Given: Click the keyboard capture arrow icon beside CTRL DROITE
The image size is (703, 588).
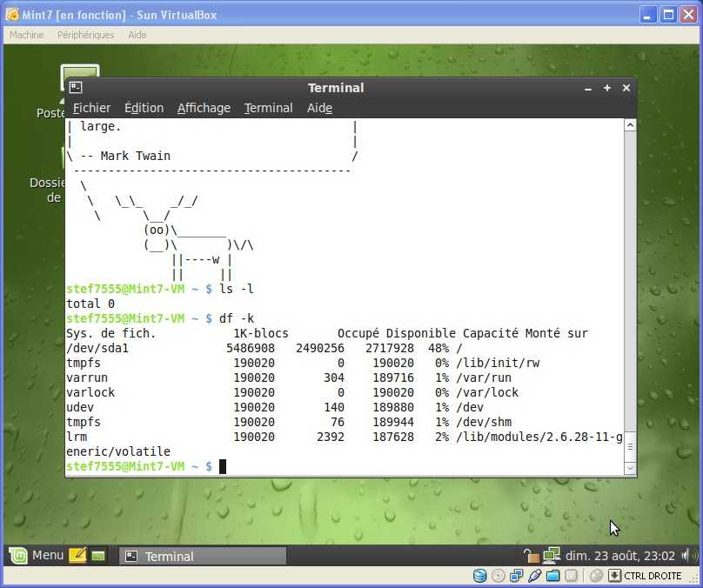Looking at the screenshot, I should [614, 576].
